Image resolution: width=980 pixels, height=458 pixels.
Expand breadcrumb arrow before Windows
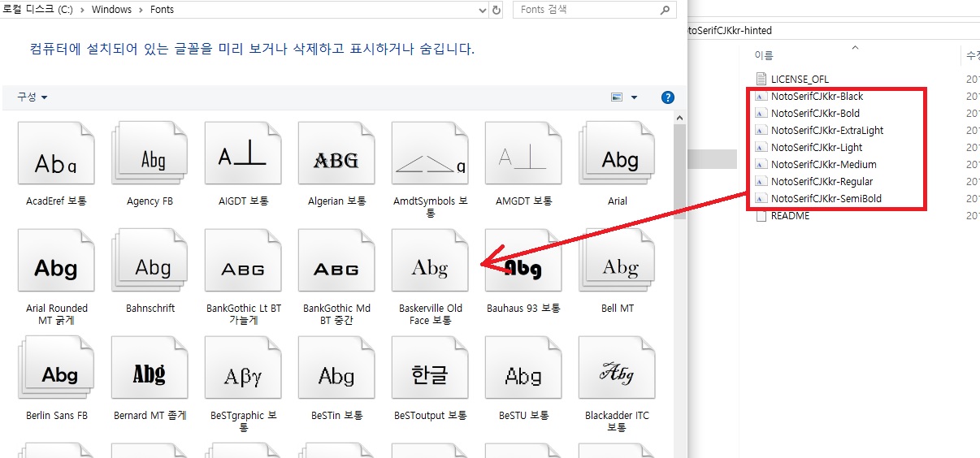click(82, 10)
